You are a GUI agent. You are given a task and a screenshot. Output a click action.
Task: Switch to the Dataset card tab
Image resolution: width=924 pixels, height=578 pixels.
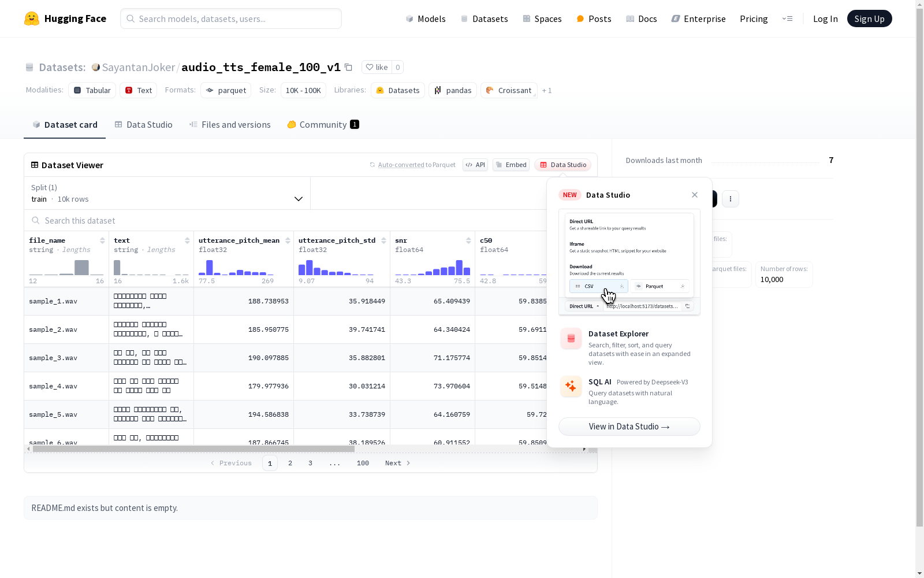tap(65, 124)
